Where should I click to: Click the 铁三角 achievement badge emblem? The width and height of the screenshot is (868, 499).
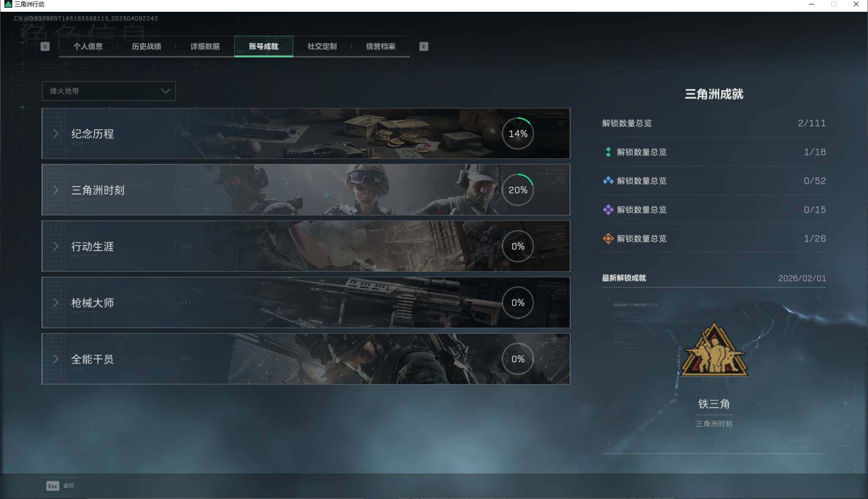pyautogui.click(x=714, y=349)
